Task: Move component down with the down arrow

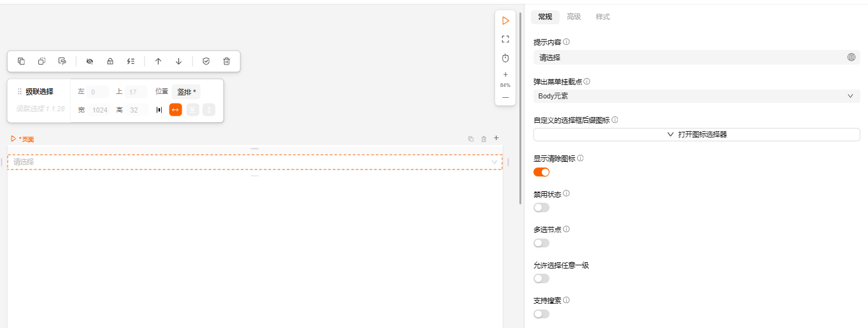Action: [x=178, y=61]
